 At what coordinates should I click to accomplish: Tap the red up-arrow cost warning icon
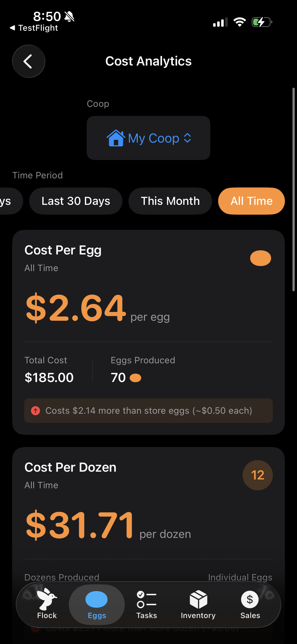(x=36, y=411)
